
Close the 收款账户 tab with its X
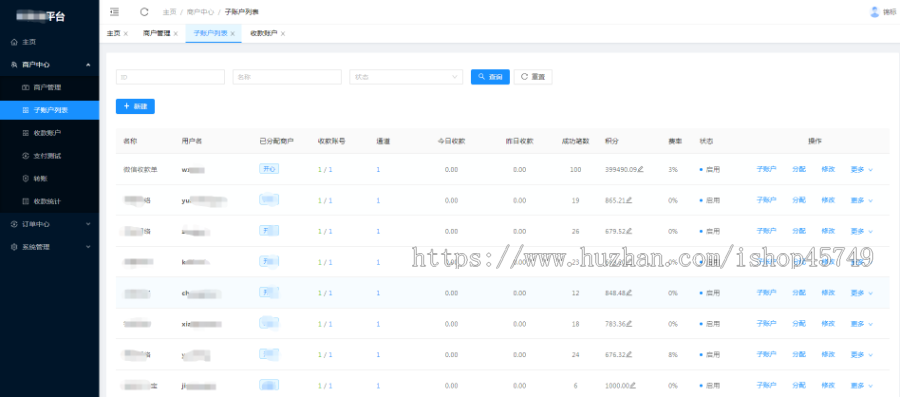283,34
